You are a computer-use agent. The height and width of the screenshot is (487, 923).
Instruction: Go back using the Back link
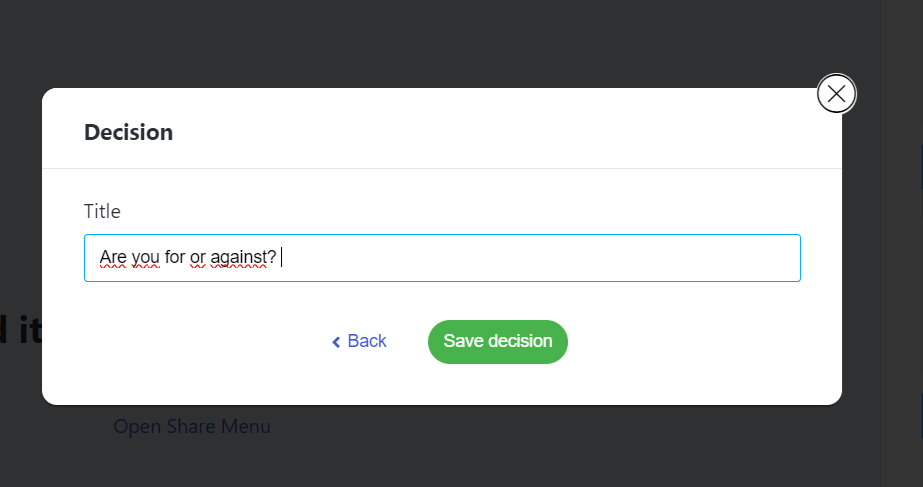pos(366,341)
